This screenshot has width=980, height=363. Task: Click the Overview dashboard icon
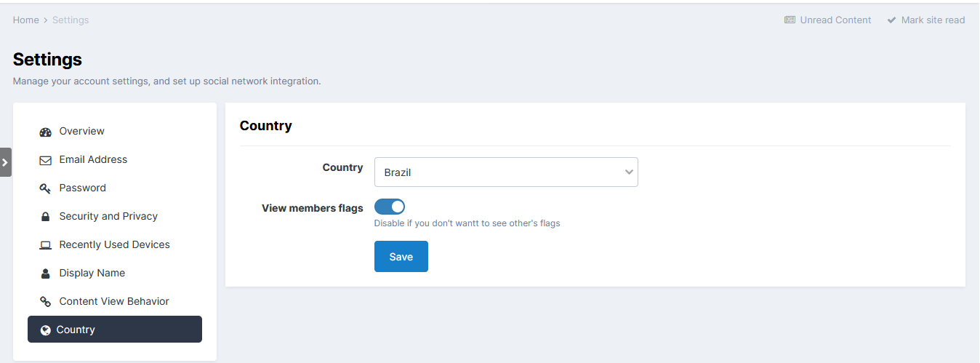[45, 132]
